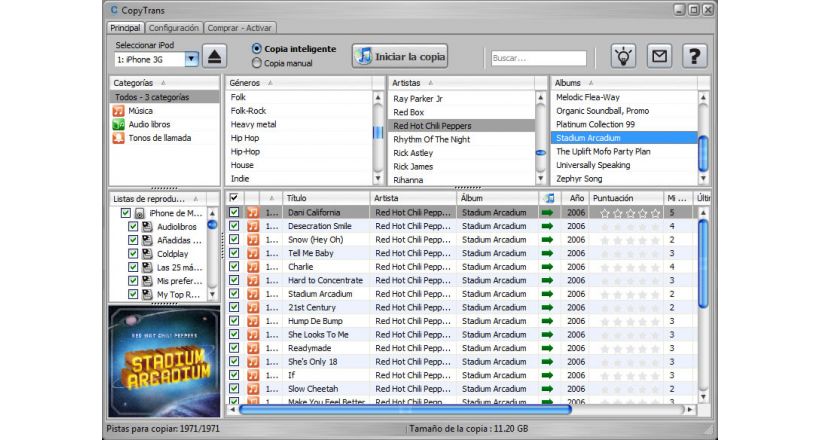Click the music type icon for Readymade
820x440 pixels.
pos(253,348)
